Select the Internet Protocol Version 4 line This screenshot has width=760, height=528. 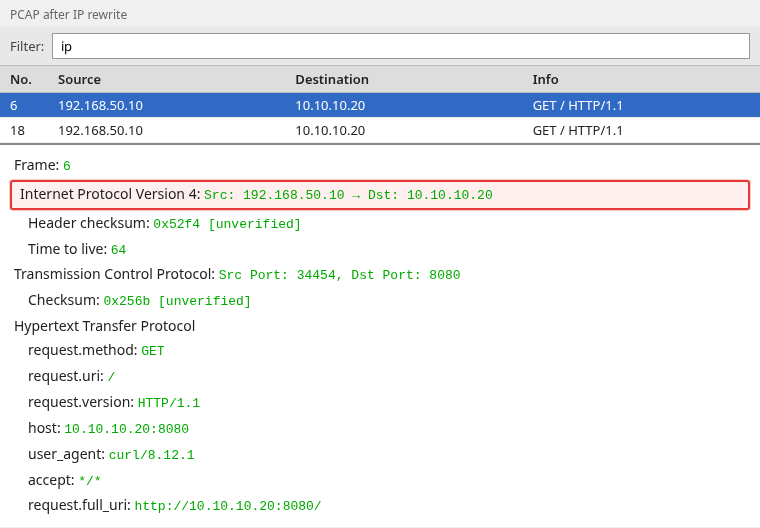[x=380, y=195]
